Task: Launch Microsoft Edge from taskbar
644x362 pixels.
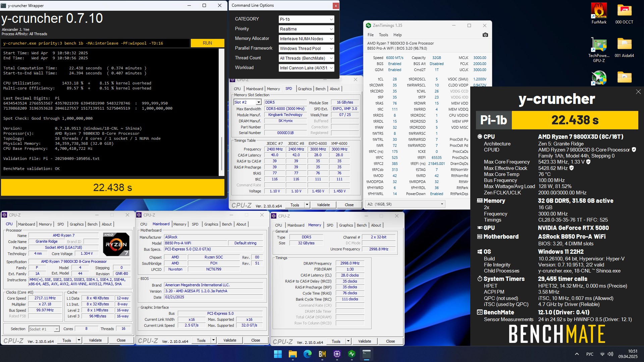Action: 307,354
